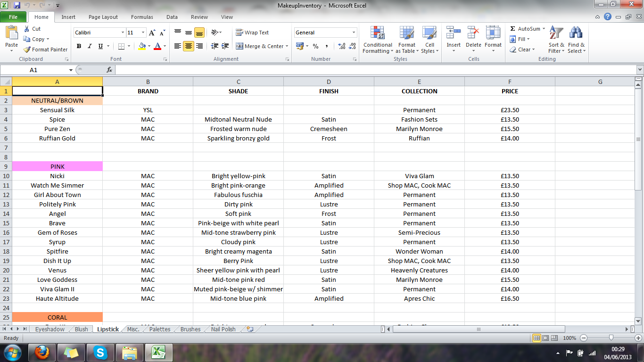Click the Insert Function fx icon
The width and height of the screenshot is (644, 362).
click(109, 70)
